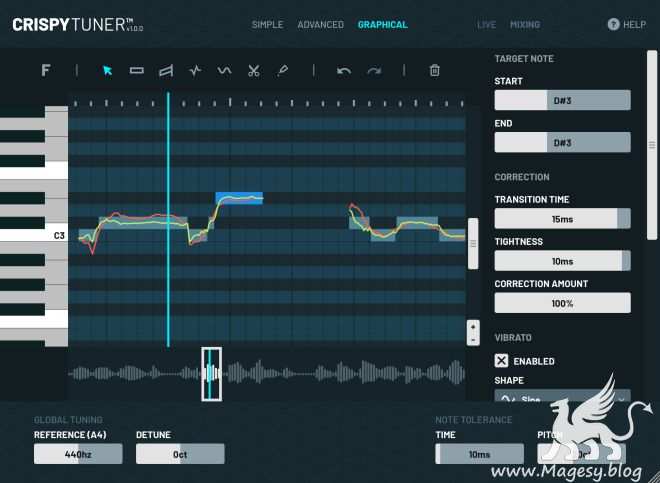
Task: Switch to the Simple tab
Action: pos(267,25)
